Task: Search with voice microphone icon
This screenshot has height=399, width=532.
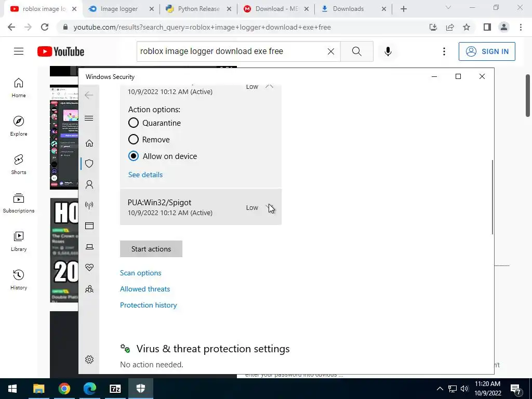Action: tap(388, 51)
